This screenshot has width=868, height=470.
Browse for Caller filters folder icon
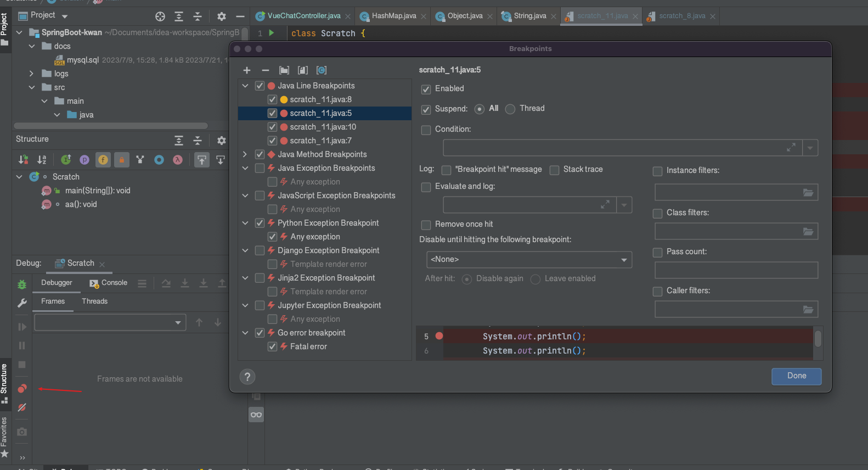(808, 310)
